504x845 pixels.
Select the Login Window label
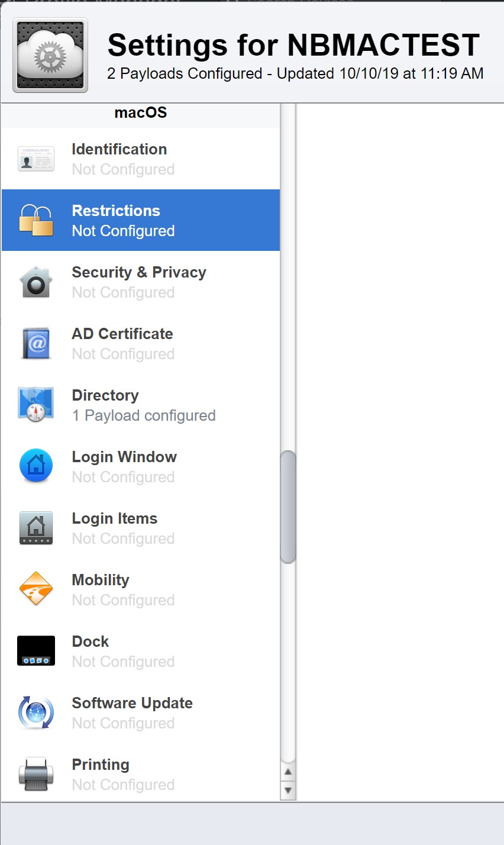pyautogui.click(x=124, y=457)
